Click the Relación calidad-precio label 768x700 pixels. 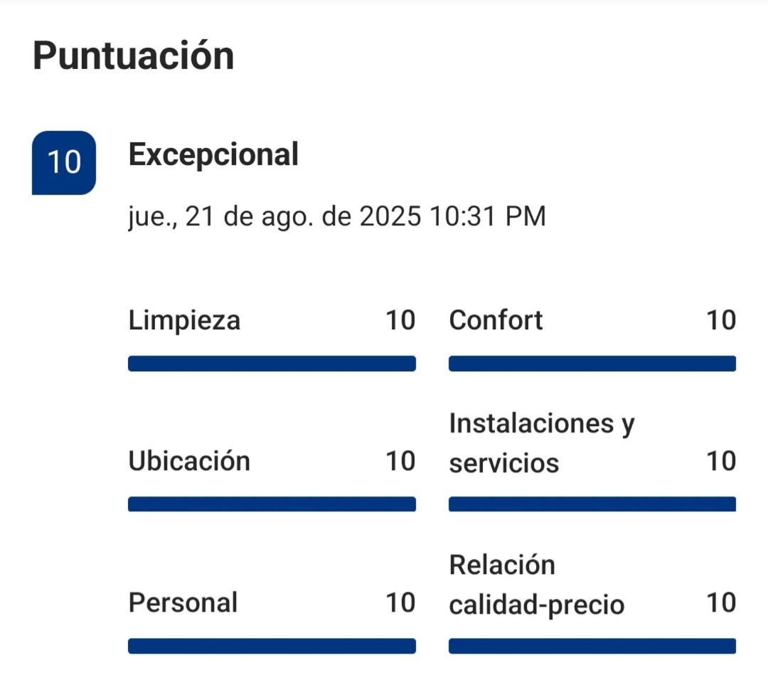pyautogui.click(x=536, y=585)
